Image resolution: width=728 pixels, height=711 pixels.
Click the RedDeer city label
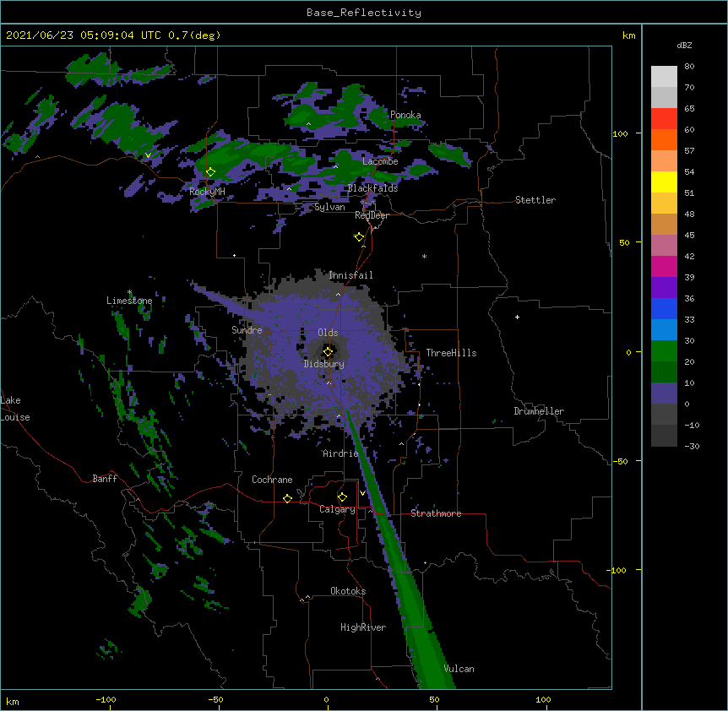click(x=372, y=215)
